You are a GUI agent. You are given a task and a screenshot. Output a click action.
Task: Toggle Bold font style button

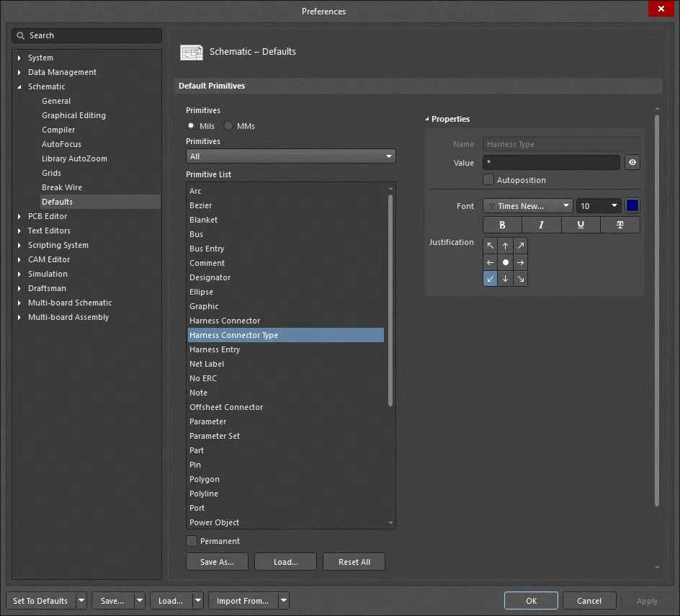click(x=502, y=225)
